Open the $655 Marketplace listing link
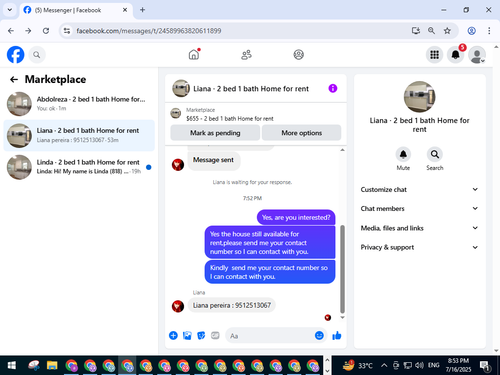 coord(229,118)
